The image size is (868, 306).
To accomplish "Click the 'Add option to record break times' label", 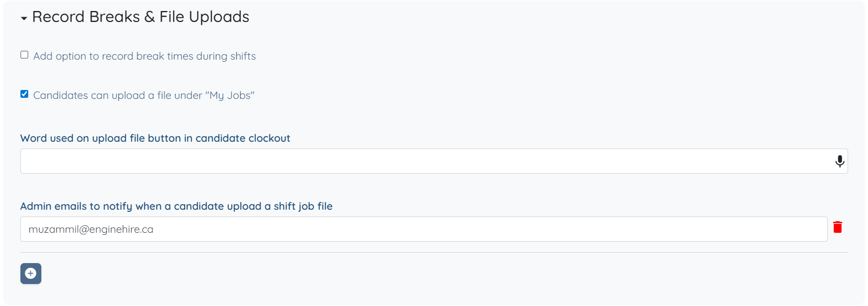I will click(144, 56).
